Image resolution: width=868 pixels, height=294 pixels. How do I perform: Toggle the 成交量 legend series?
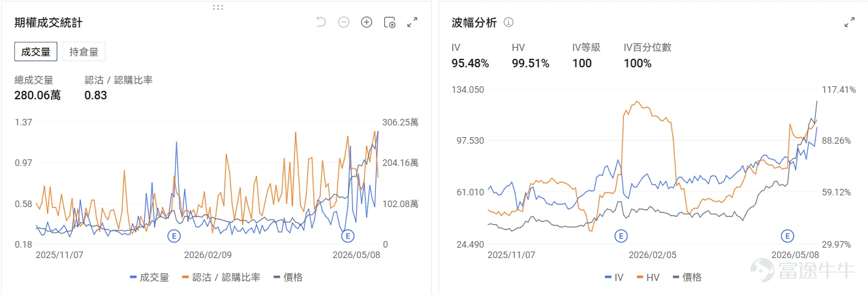[x=149, y=277]
